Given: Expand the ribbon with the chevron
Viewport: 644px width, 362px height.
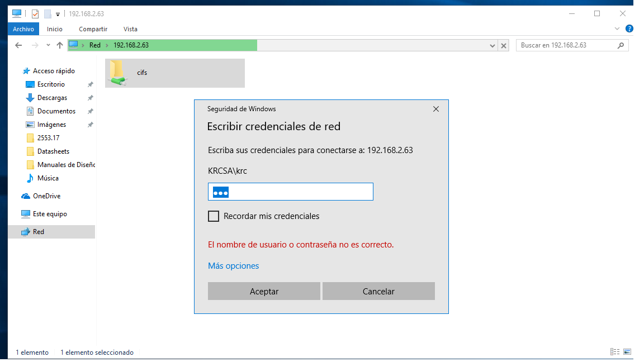Looking at the screenshot, I should coord(617,28).
